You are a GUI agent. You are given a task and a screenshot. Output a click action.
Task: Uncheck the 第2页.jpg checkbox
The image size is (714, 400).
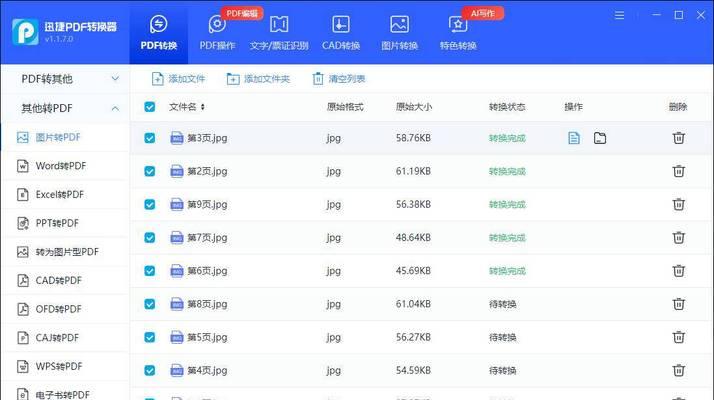(149, 171)
